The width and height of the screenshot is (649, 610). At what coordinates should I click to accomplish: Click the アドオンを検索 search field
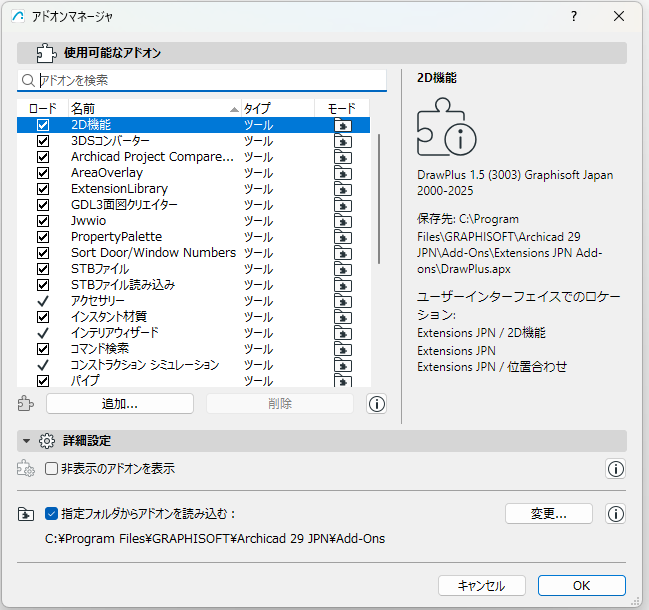point(202,80)
